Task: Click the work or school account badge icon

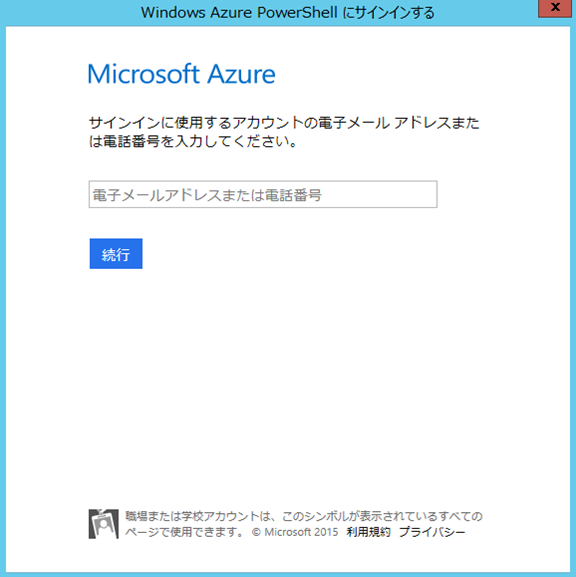Action: tap(103, 524)
